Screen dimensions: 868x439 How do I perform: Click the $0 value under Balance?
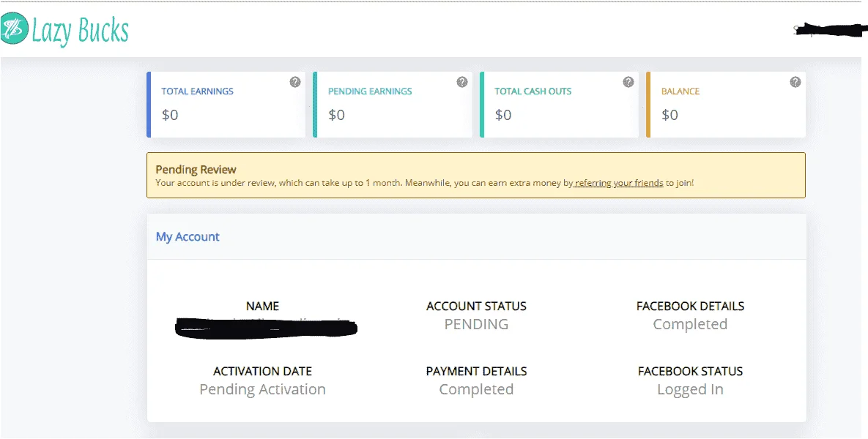[669, 115]
